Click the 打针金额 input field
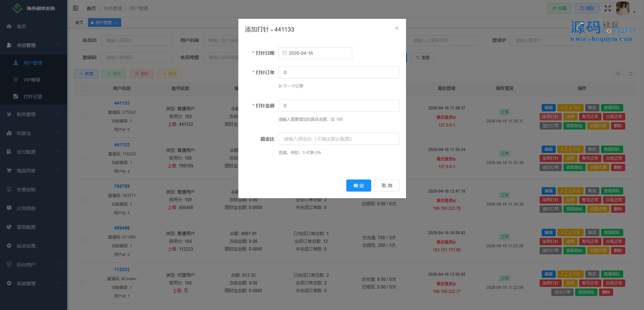This screenshot has width=644, height=310. pyautogui.click(x=339, y=106)
